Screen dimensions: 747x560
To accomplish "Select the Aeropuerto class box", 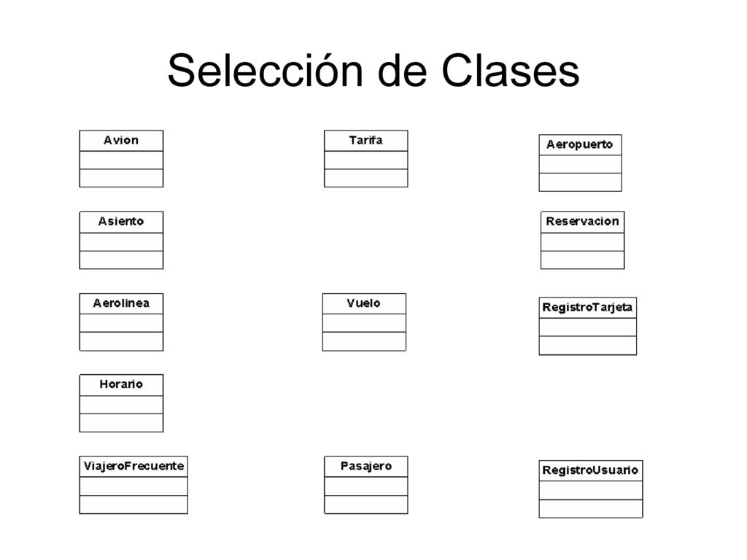I will tap(580, 163).
